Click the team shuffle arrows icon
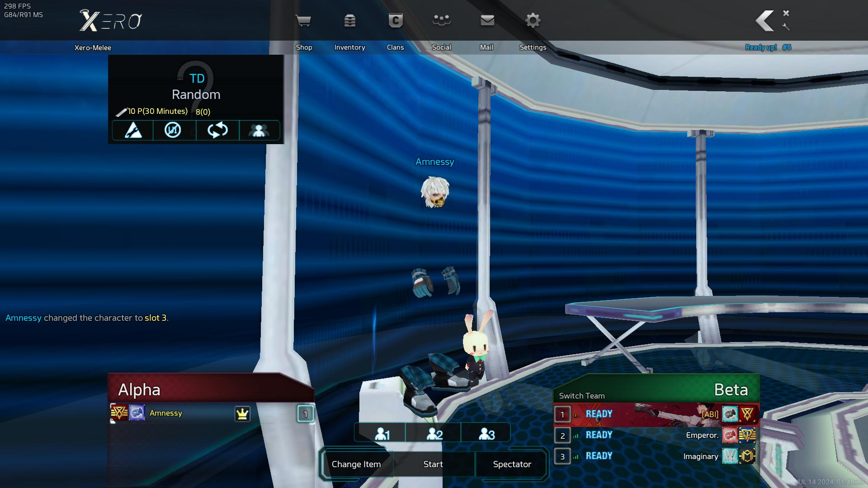 (217, 131)
